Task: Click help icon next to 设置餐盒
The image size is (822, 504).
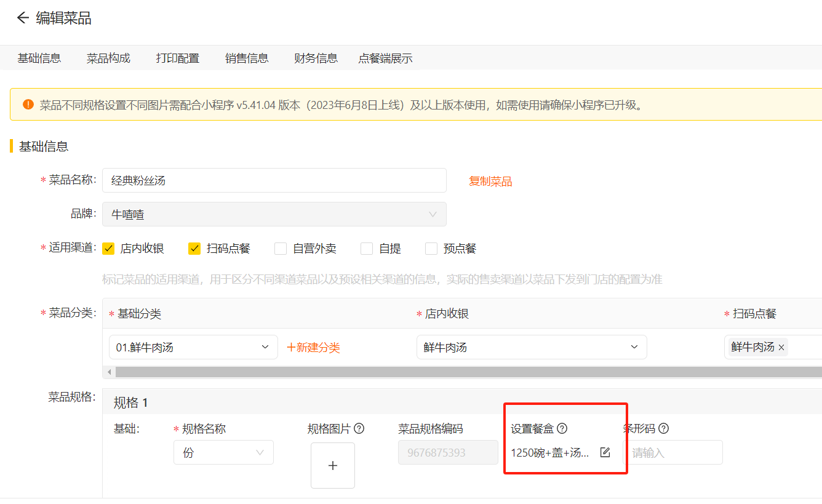Action: [562, 428]
